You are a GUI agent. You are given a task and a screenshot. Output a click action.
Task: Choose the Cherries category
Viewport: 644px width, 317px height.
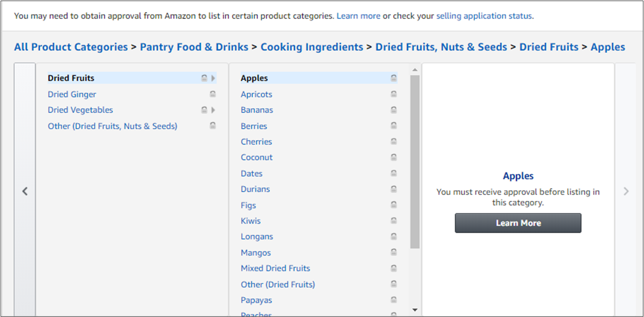256,142
